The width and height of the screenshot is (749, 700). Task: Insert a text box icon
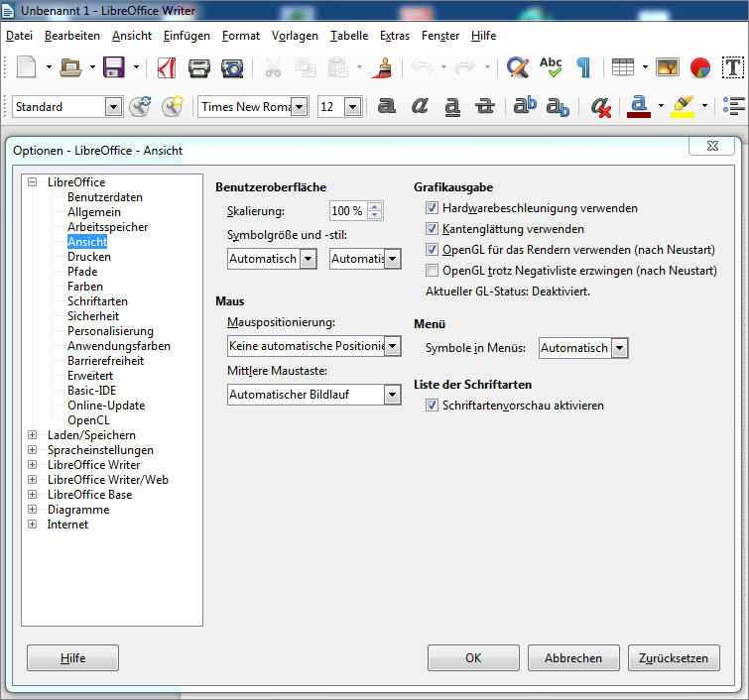click(x=733, y=67)
